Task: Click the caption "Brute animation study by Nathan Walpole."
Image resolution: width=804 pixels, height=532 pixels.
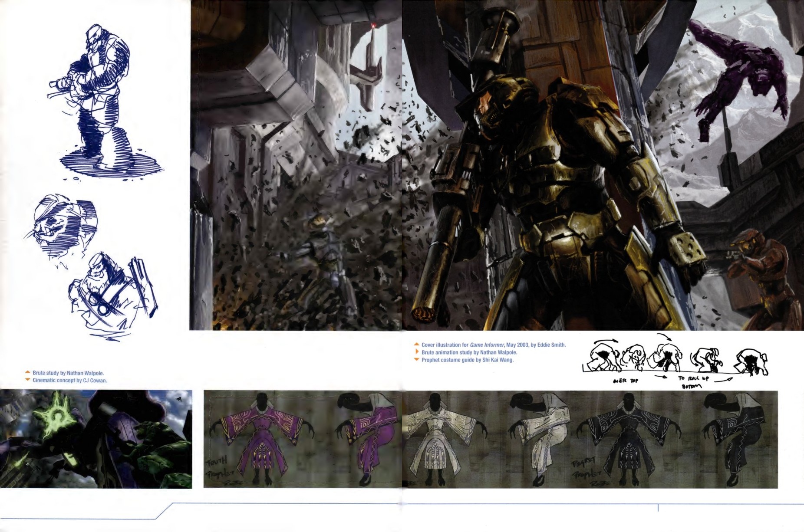Action: [x=469, y=352]
